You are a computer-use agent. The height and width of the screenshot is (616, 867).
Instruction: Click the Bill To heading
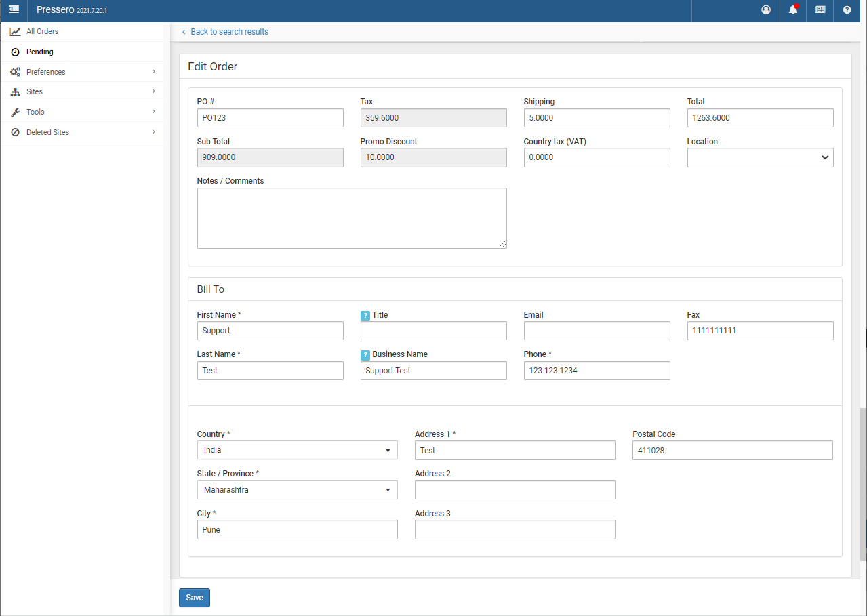coord(210,289)
